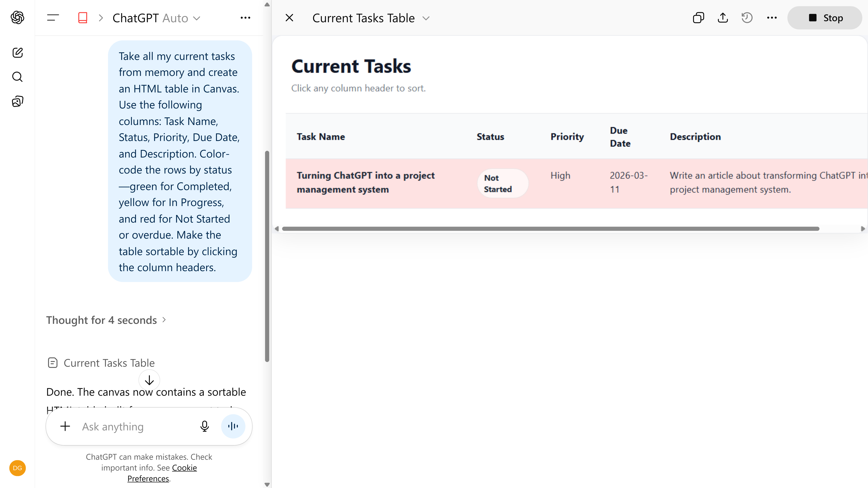Viewport: 868px width, 488px height.
Task: Open the ChatGPT Auto model selector dropdown
Action: pyautogui.click(x=156, y=18)
